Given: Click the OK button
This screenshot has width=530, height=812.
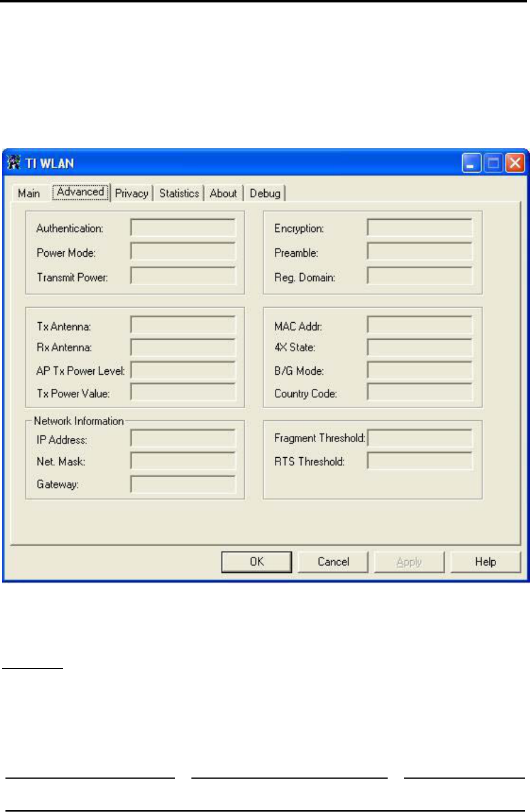Looking at the screenshot, I should pyautogui.click(x=257, y=562).
